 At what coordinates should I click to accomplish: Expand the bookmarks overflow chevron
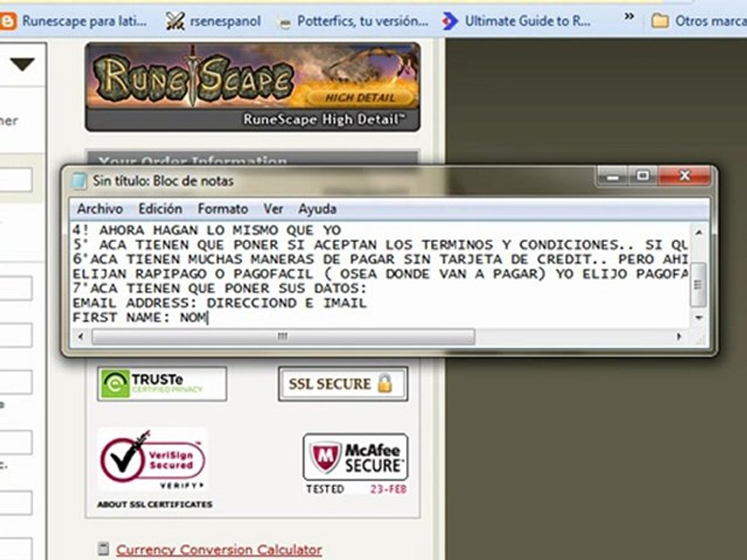point(629,16)
